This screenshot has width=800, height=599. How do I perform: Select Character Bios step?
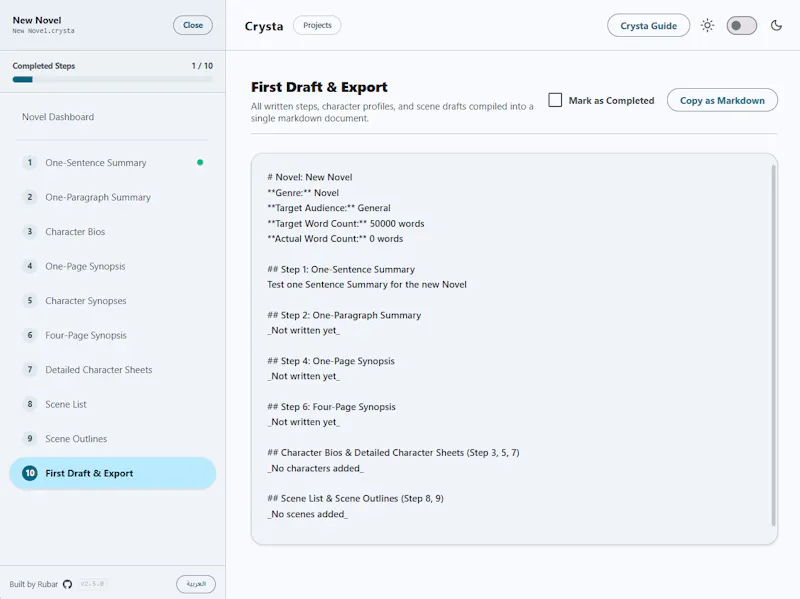pos(113,232)
